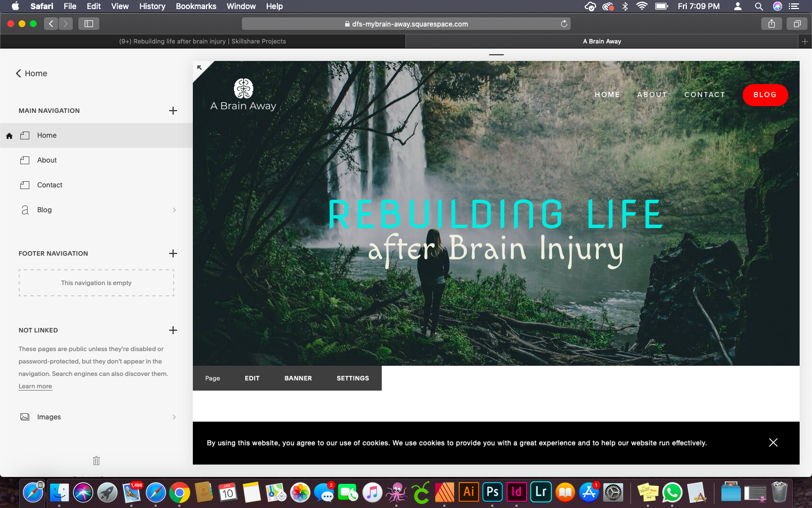
Task: Click ABOUT in website navigation
Action: [x=652, y=95]
